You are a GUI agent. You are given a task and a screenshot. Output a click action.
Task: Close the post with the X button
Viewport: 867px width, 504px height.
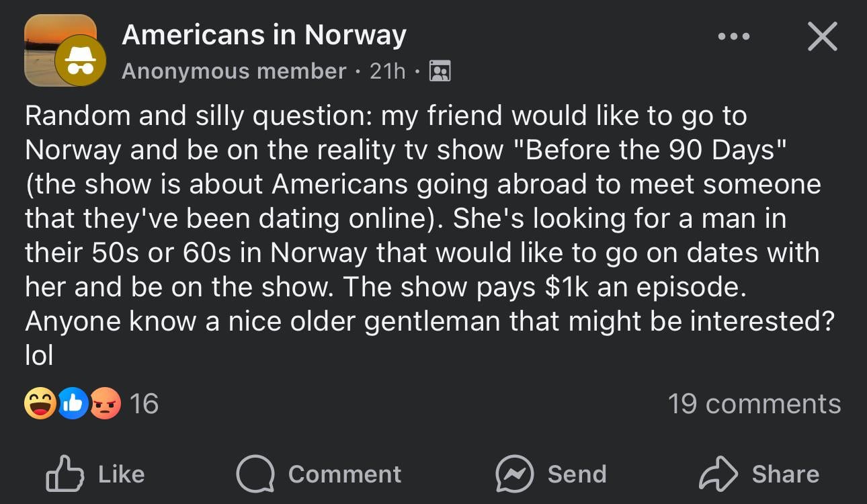(822, 36)
